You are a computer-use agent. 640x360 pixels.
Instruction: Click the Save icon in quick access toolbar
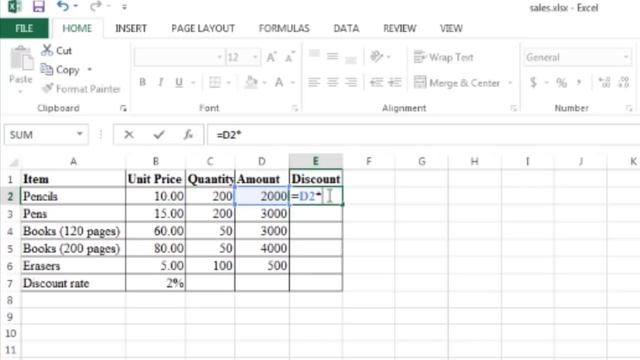click(x=39, y=6)
